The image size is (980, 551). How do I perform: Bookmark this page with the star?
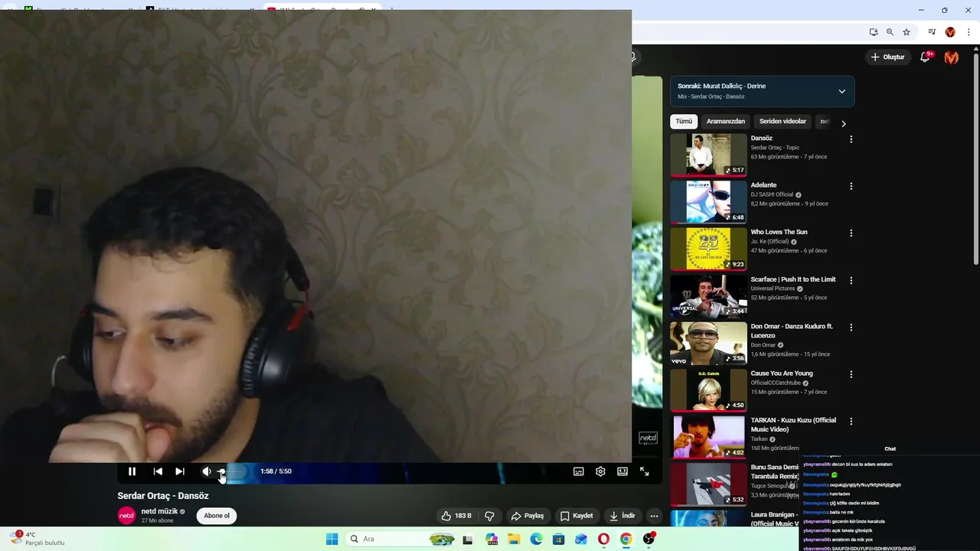point(906,32)
